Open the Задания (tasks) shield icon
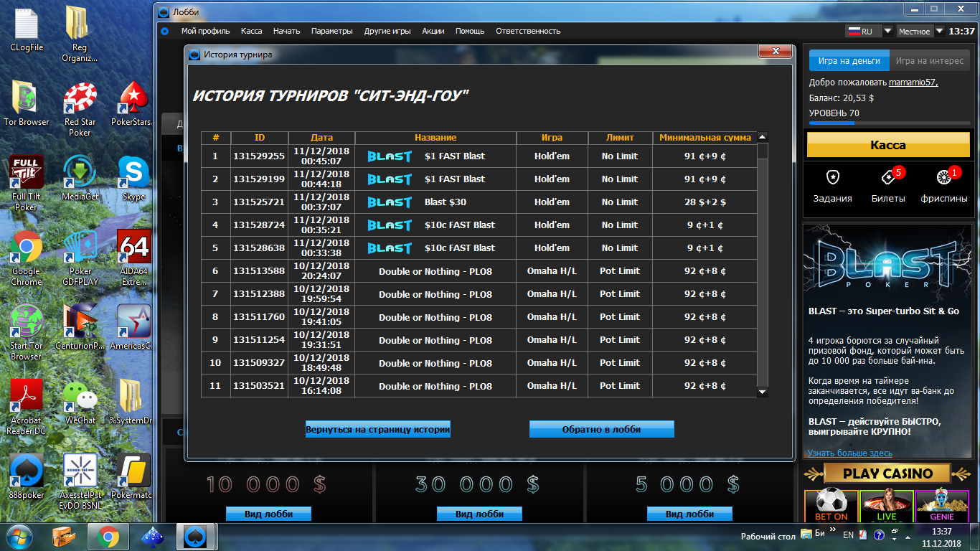 tap(832, 176)
